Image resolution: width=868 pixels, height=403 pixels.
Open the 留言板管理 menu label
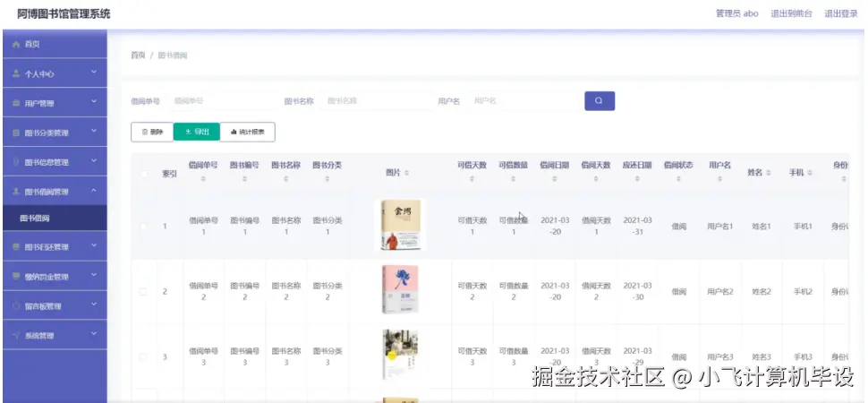pyautogui.click(x=43, y=306)
